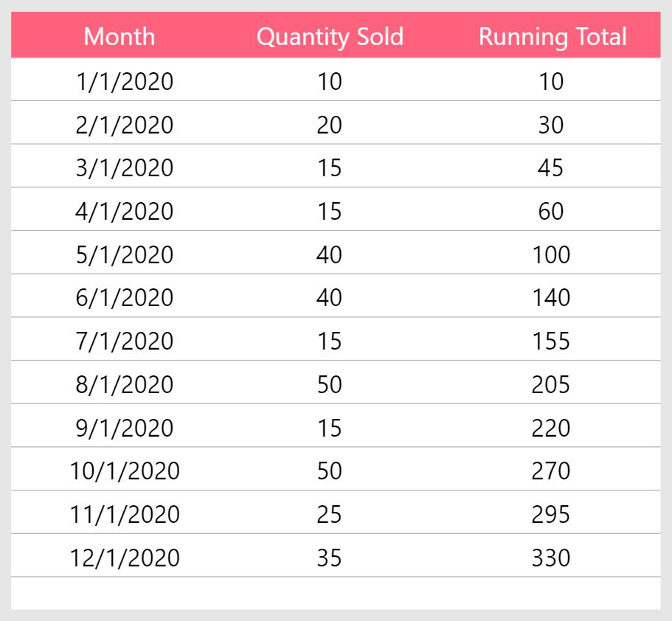Click the Quantity Sold column header
672x621 pixels.
tap(330, 37)
